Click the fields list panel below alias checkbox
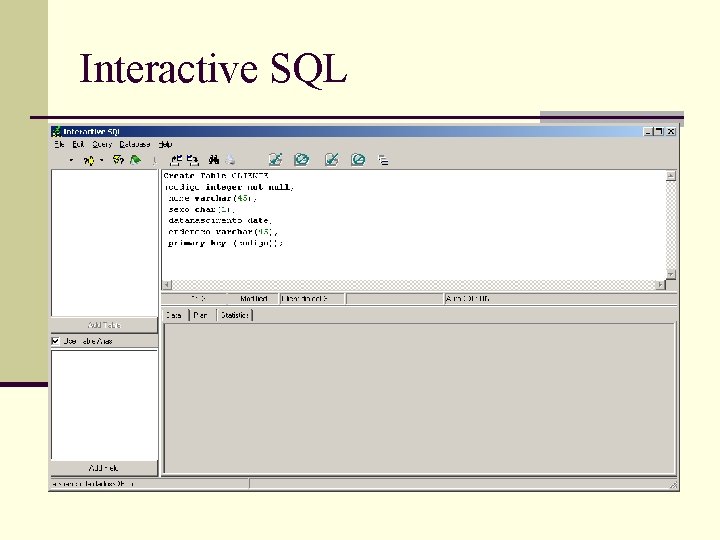 (104, 405)
